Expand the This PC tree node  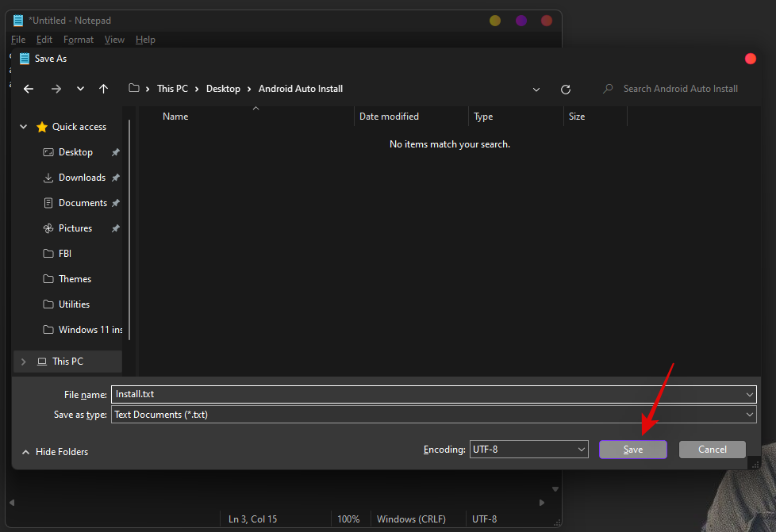click(24, 362)
